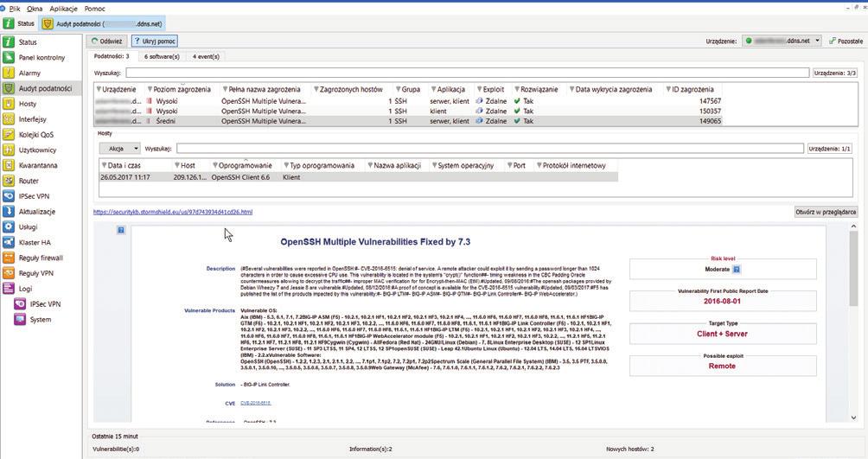Open the Akcja dropdown

click(x=119, y=149)
